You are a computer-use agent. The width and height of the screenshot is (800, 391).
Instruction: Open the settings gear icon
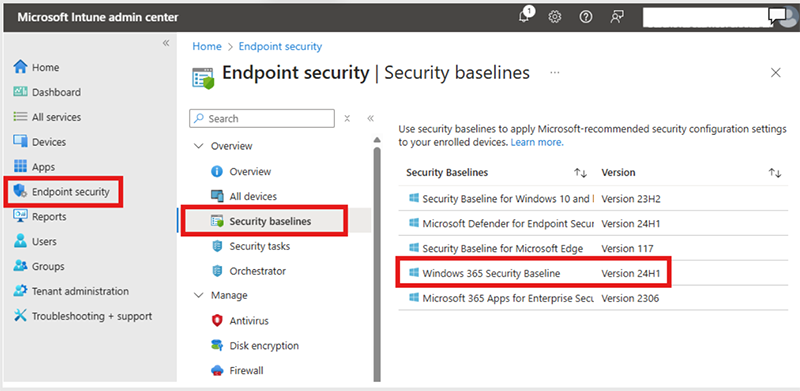click(555, 17)
